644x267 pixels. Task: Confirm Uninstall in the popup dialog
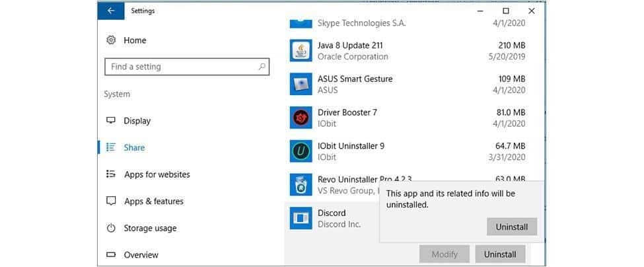pos(512,227)
